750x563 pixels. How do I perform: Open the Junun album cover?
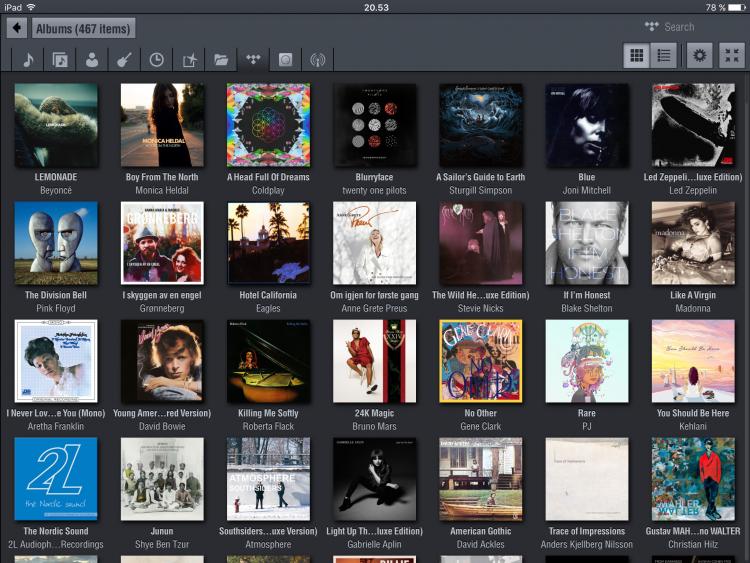click(162, 479)
